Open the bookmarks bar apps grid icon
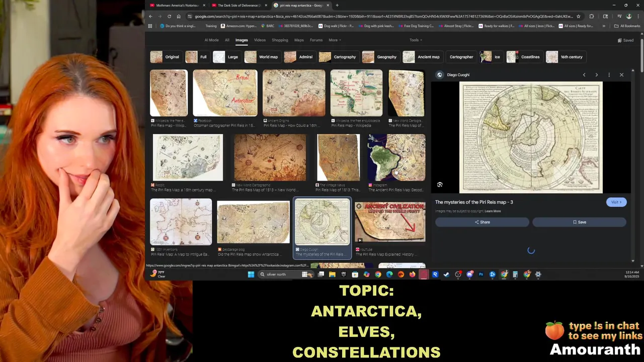This screenshot has width=644, height=362. point(150,26)
